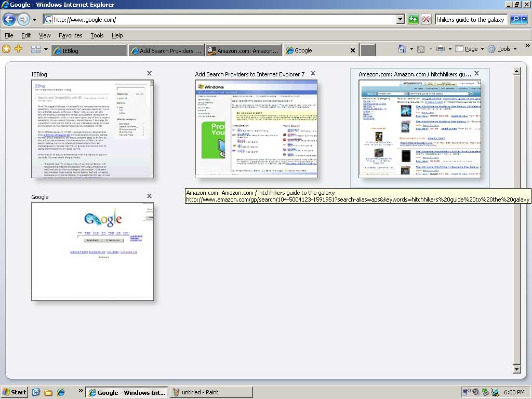Image resolution: width=532 pixels, height=399 pixels.
Task: Expand the address bar history dropdown
Action: coord(401,19)
